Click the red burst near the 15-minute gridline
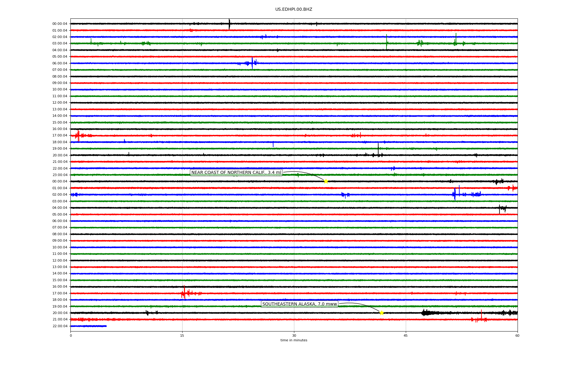The height and width of the screenshot is (368, 588). point(184,293)
